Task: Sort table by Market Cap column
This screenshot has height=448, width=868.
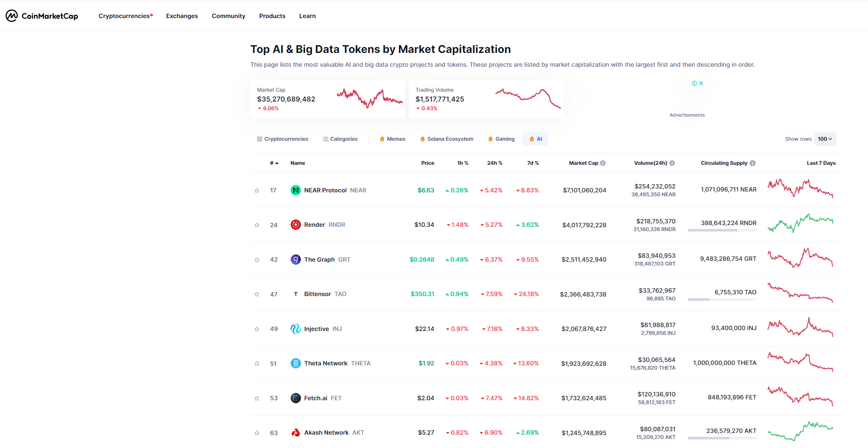Action: pyautogui.click(x=583, y=163)
